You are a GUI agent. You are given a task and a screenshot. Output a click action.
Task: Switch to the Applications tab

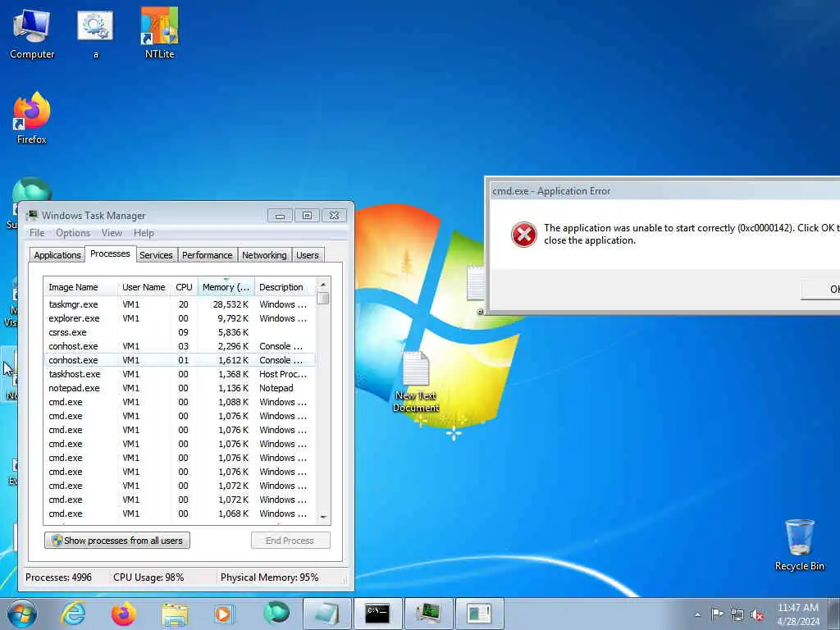coord(57,255)
